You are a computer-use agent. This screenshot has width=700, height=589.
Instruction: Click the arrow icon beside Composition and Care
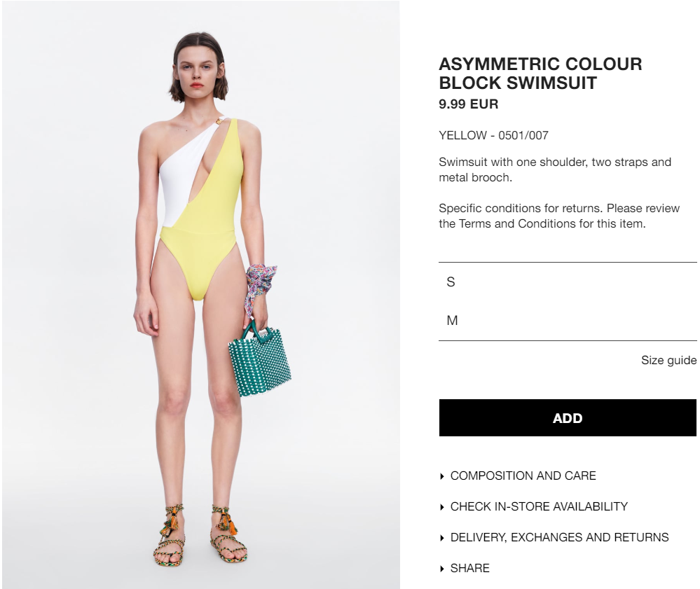pyautogui.click(x=442, y=476)
